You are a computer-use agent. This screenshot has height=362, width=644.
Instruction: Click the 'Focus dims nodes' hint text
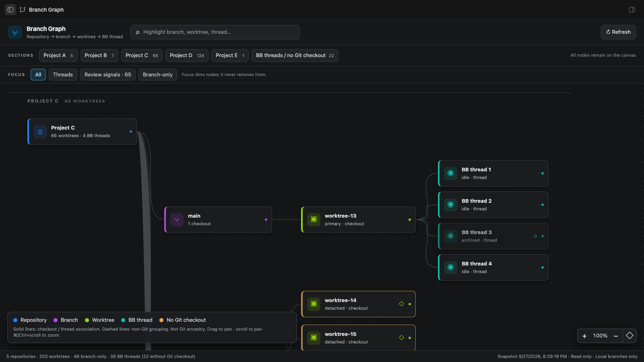[x=224, y=75]
